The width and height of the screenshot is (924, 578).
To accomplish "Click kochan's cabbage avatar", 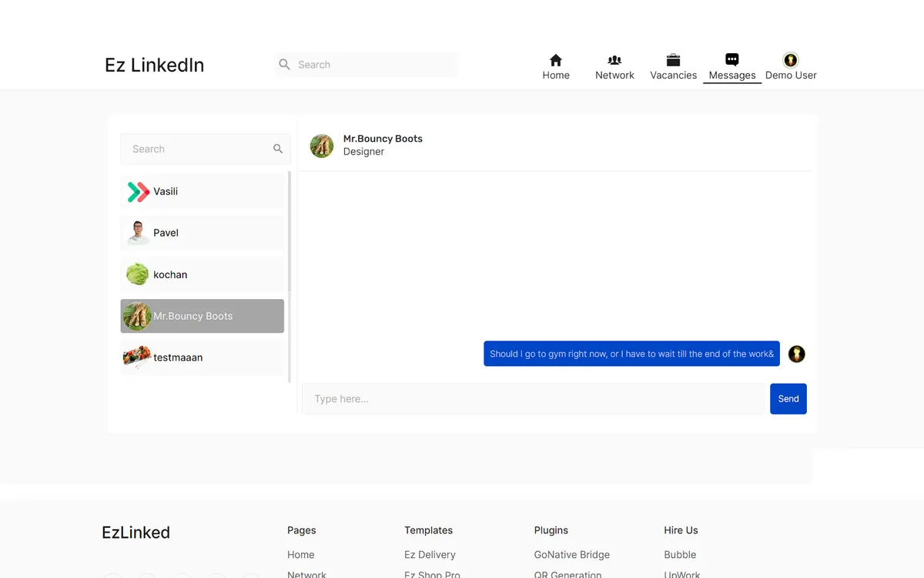I will point(138,274).
